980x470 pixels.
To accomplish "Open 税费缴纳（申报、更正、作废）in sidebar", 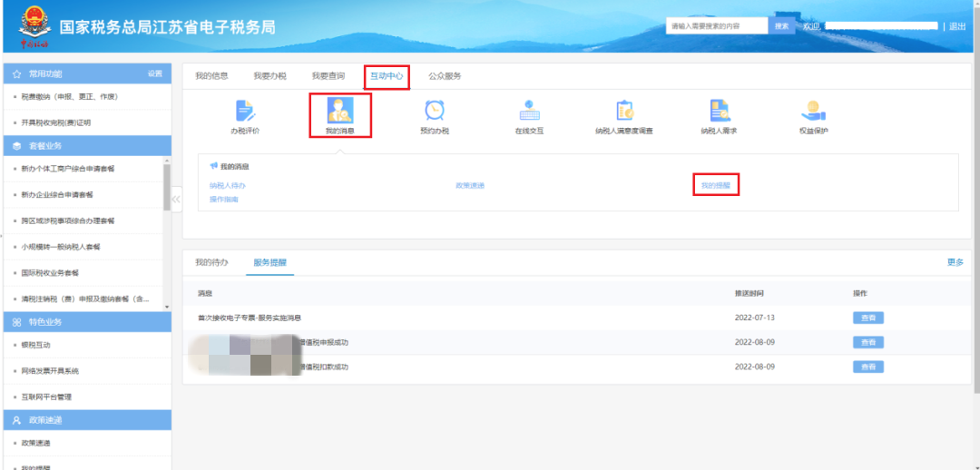I will [69, 96].
